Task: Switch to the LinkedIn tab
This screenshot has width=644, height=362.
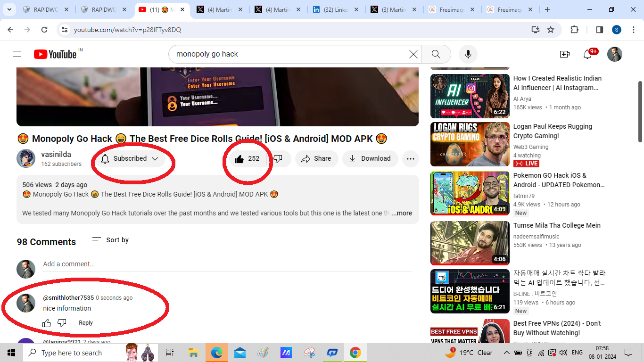Action: tap(336, 9)
